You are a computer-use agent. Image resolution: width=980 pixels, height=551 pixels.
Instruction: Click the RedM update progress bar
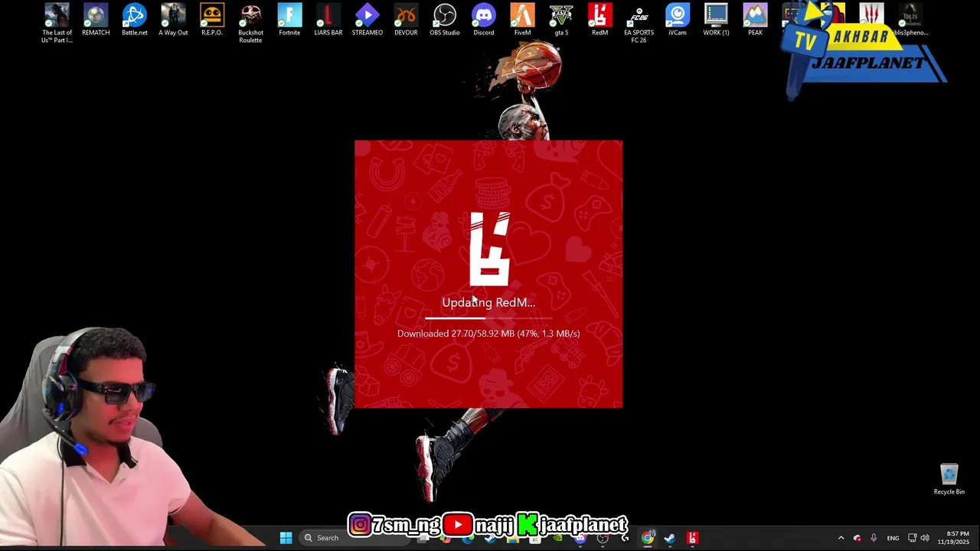(x=488, y=318)
